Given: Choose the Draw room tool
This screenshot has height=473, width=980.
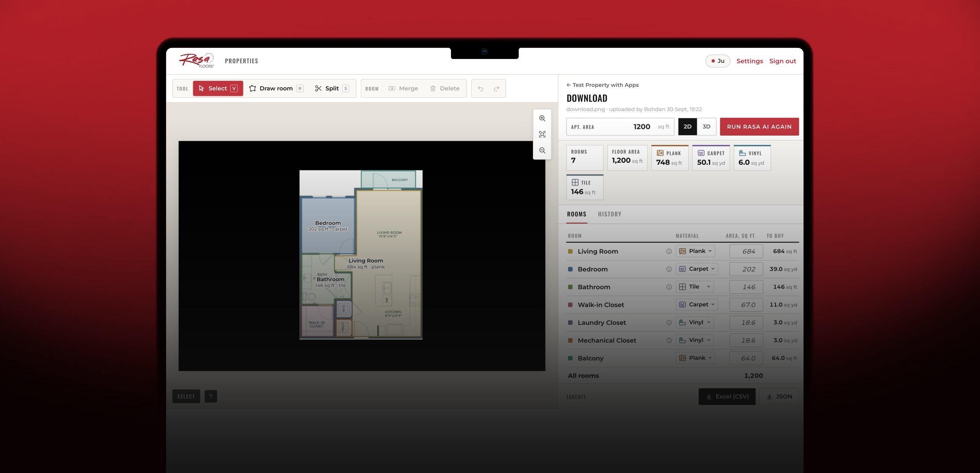Looking at the screenshot, I should point(276,88).
